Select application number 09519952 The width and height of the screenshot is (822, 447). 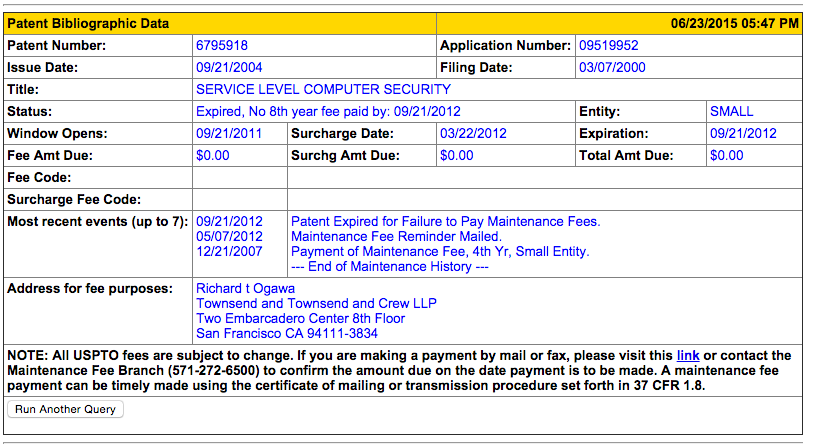pyautogui.click(x=608, y=45)
